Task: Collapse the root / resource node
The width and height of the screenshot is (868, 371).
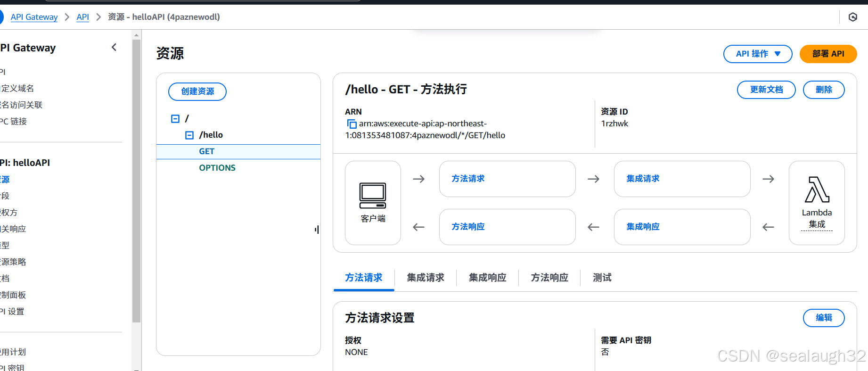Action: click(x=175, y=119)
